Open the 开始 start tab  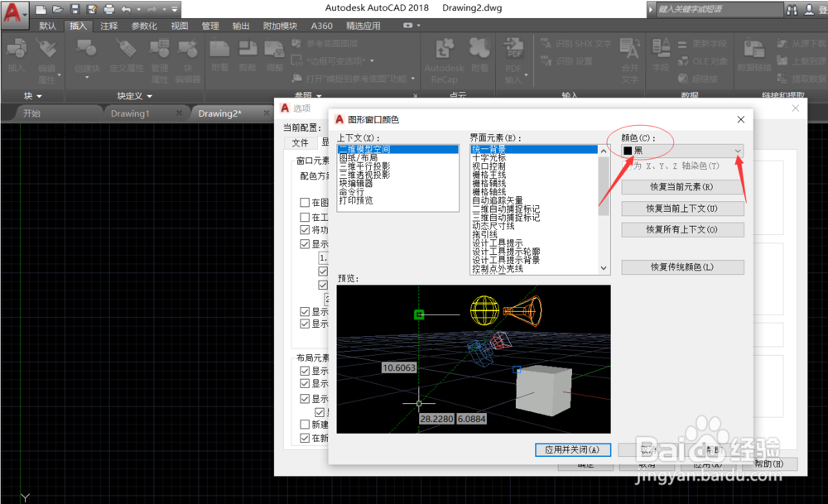[31, 113]
